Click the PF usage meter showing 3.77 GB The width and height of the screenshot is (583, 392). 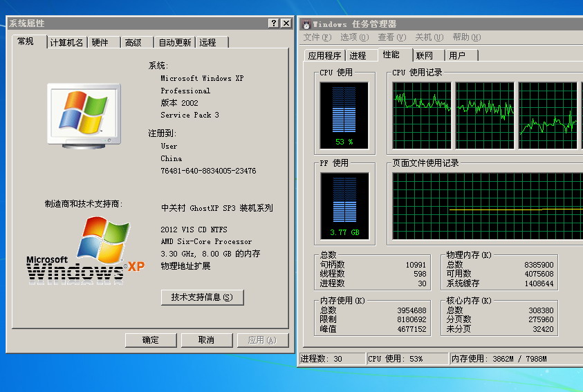(x=344, y=206)
